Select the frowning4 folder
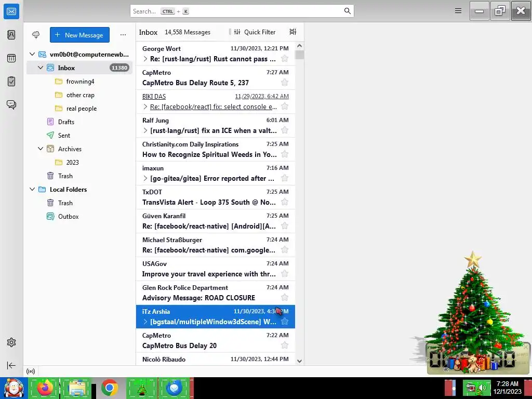Viewport: 532px width, 399px height. (x=79, y=82)
